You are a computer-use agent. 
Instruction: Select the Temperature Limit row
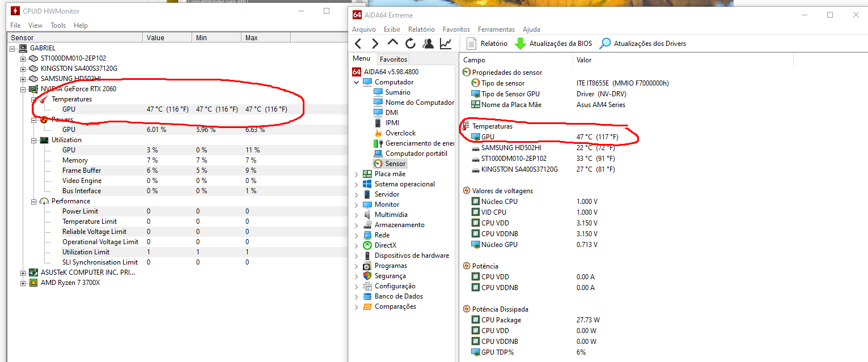click(x=177, y=222)
